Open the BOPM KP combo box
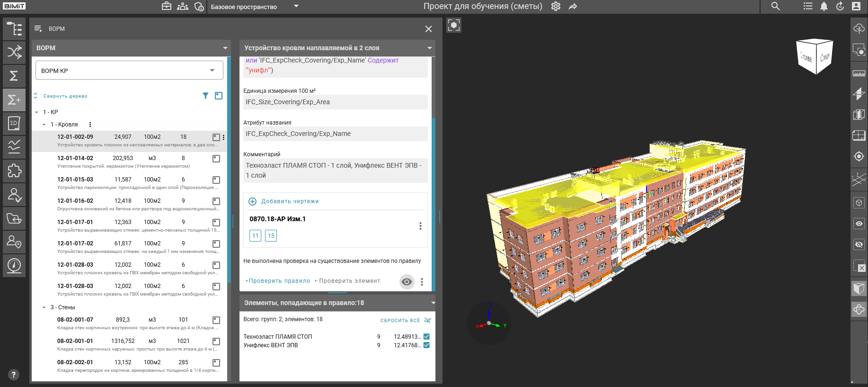Image resolution: width=868 pixels, height=387 pixels. click(x=129, y=71)
